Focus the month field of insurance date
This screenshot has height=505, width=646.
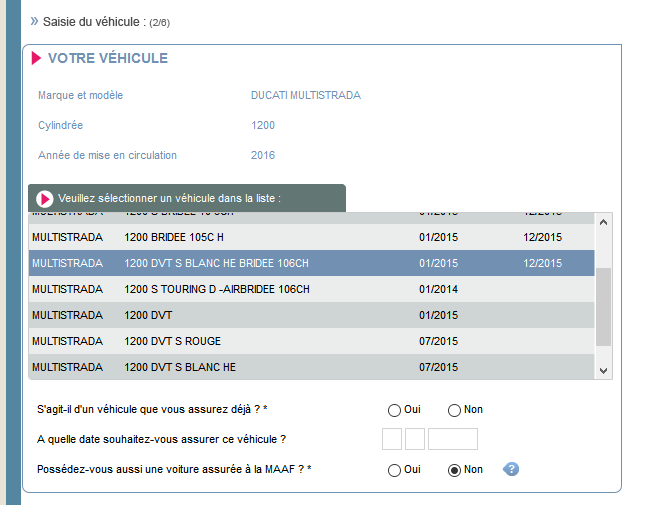pos(415,439)
